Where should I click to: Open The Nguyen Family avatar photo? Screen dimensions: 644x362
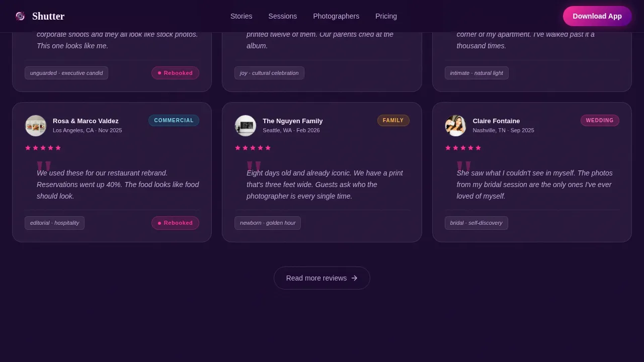pos(246,126)
